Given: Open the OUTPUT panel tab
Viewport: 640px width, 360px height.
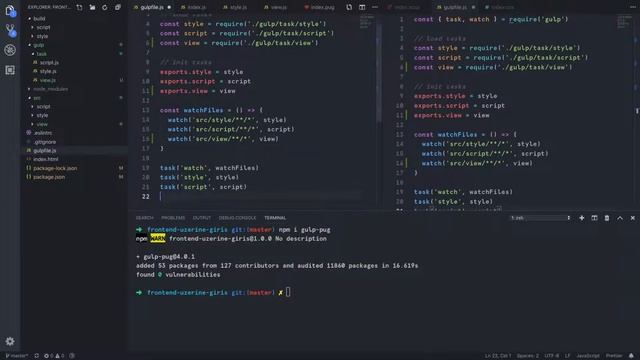Looking at the screenshot, I should [x=202, y=218].
